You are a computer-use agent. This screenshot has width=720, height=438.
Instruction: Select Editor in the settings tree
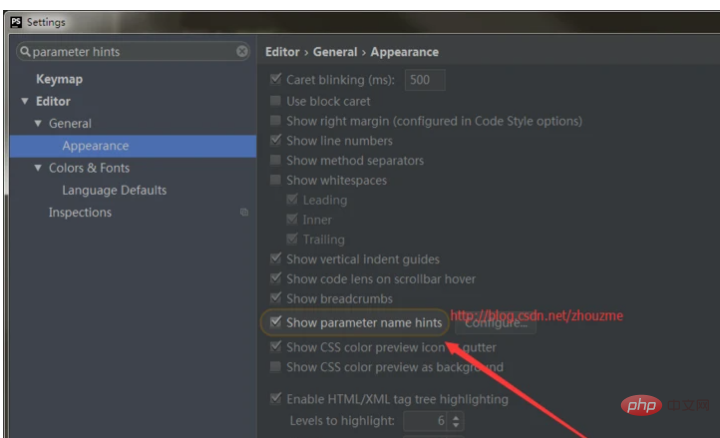tap(53, 101)
